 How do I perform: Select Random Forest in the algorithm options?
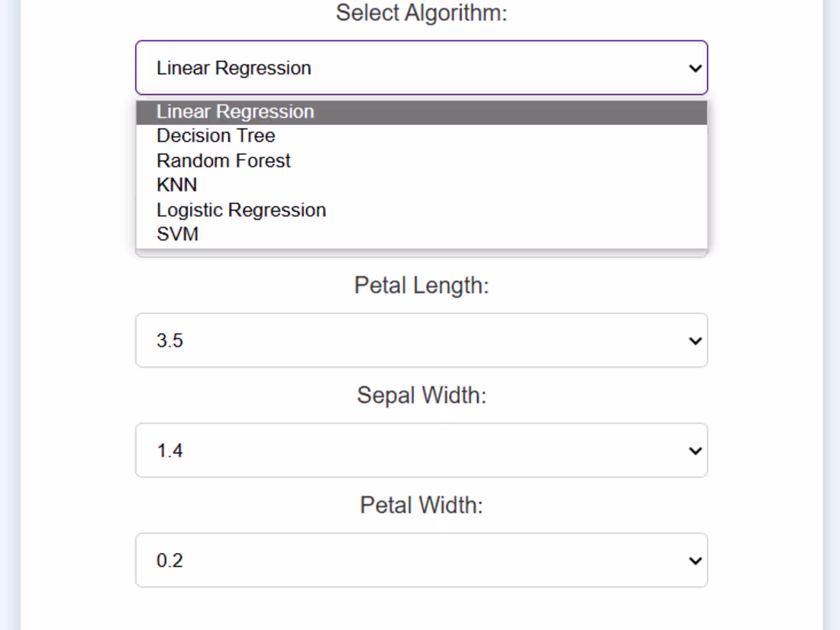point(224,161)
